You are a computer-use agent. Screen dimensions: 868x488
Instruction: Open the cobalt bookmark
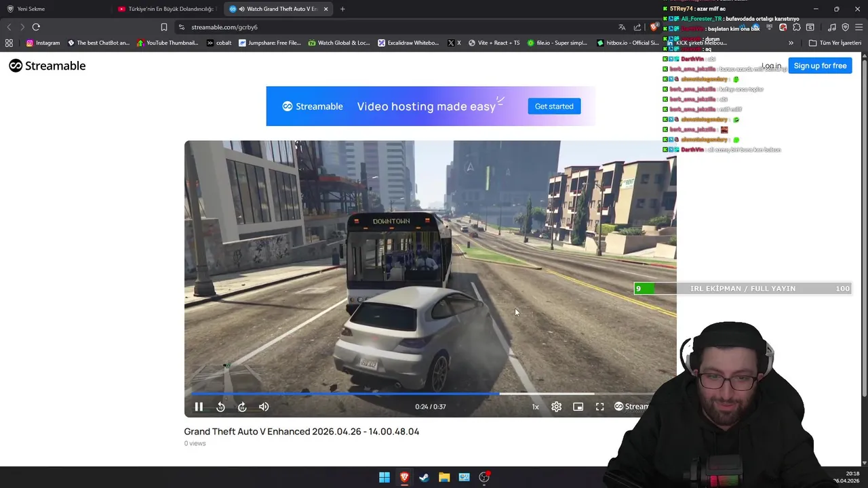pos(219,43)
